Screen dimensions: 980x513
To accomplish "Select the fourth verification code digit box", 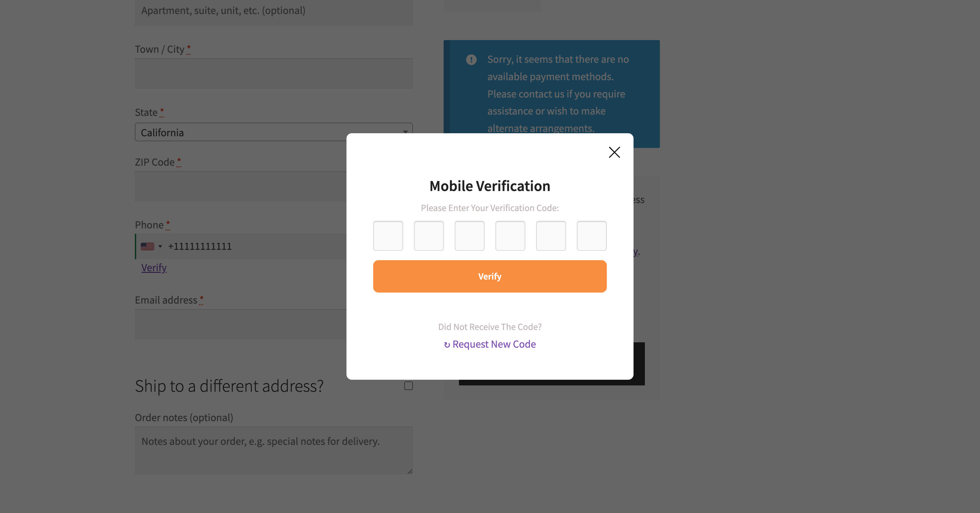I will coord(510,236).
